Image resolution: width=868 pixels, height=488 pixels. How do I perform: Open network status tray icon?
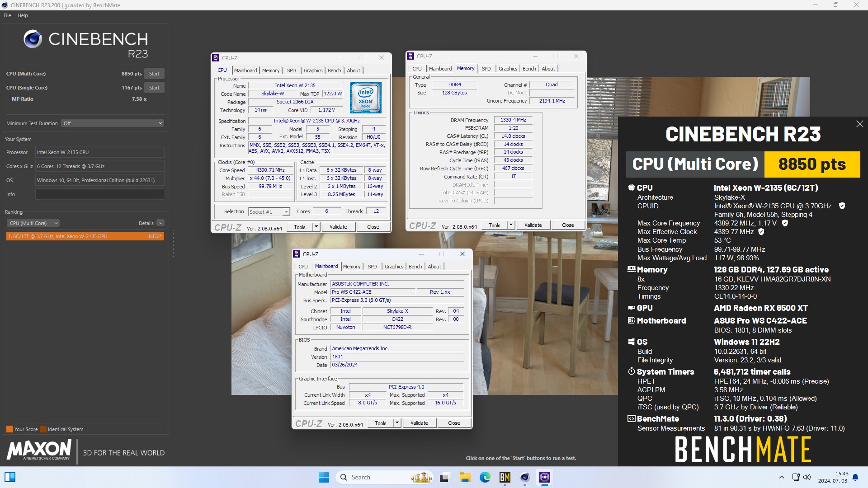pyautogui.click(x=796, y=477)
